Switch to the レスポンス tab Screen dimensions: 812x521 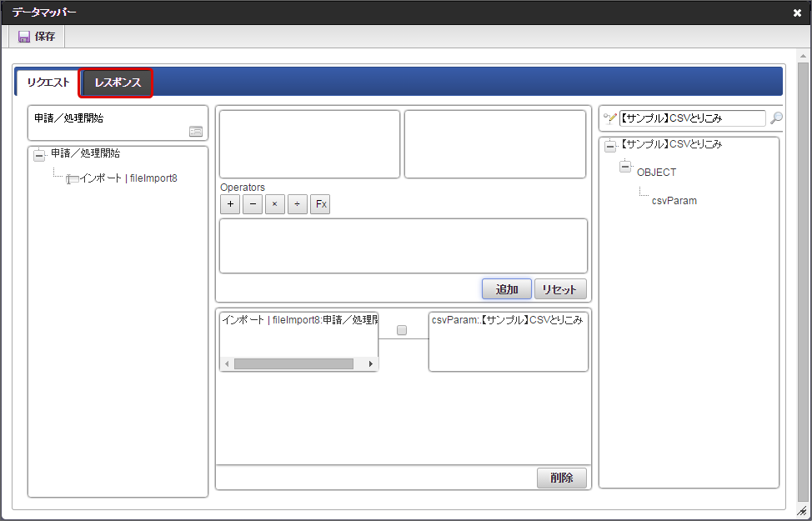(x=117, y=83)
